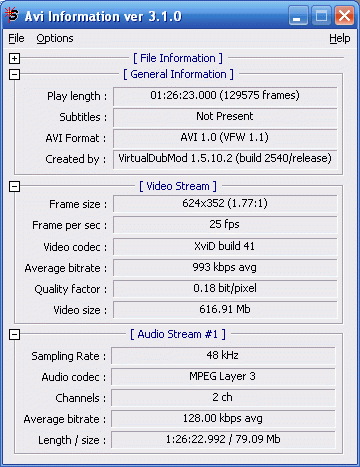The image size is (360, 467).
Task: Close the Avi Information window
Action: tap(344, 15)
